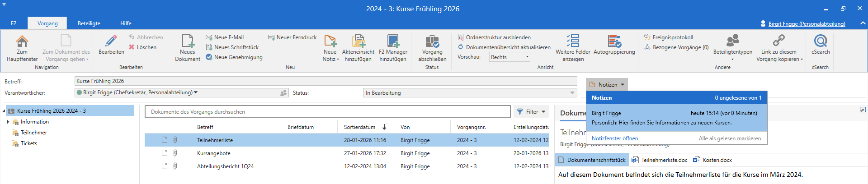868x184 pixels.
Task: Select the Abteilungsbericht 1Q24 row
Action: coord(347,166)
